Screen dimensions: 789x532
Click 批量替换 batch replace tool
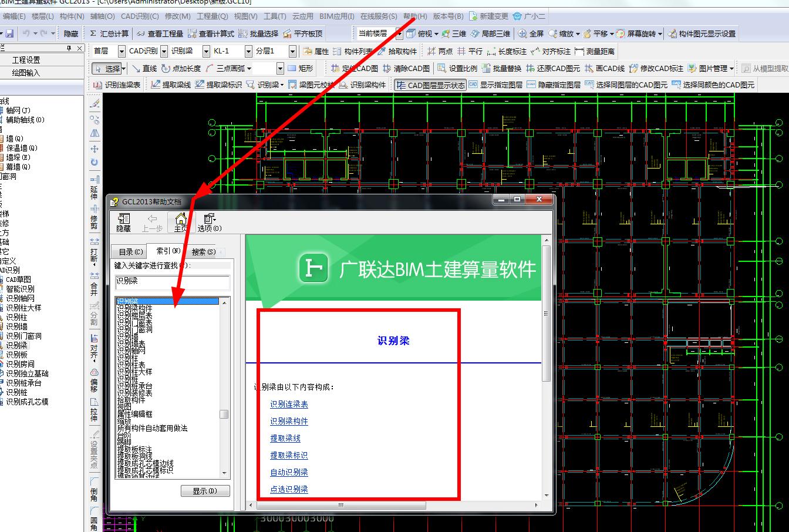[x=501, y=68]
